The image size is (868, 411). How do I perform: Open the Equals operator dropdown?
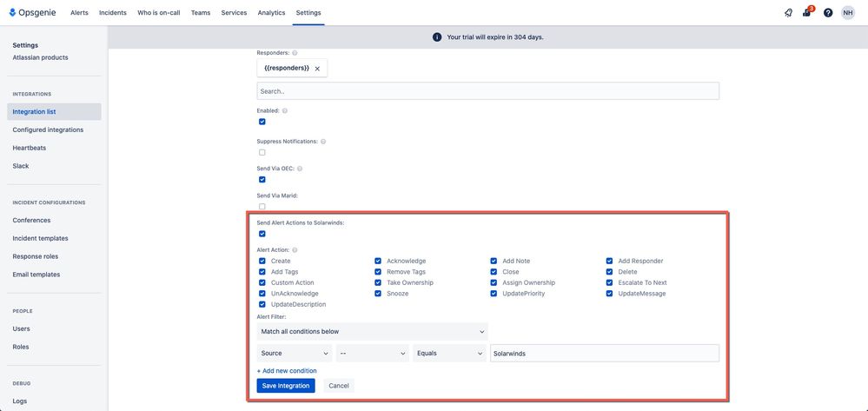(x=449, y=353)
